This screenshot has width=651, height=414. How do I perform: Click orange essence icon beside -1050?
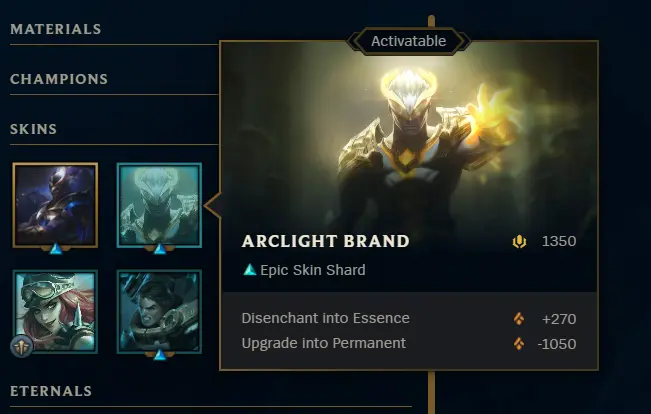point(519,344)
